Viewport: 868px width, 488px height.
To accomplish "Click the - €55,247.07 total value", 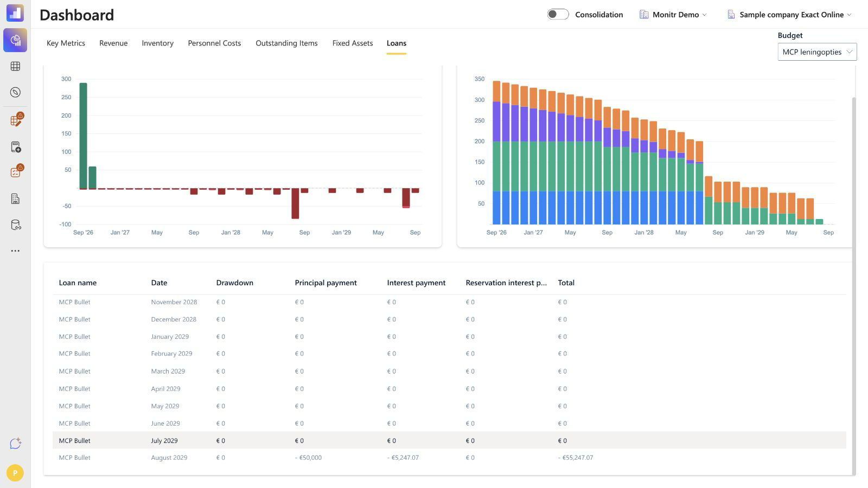I will [x=576, y=458].
